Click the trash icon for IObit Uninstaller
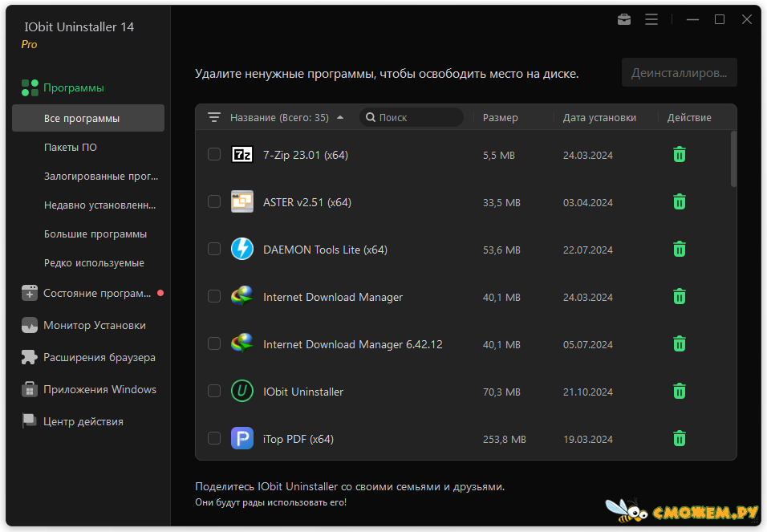Viewport: 767px width, 532px height. tap(680, 392)
